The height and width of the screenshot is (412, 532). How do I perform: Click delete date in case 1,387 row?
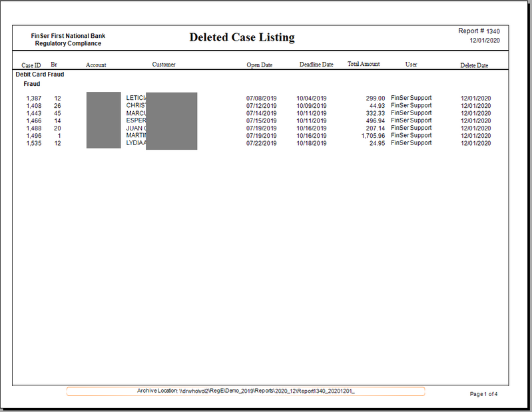pyautogui.click(x=475, y=99)
